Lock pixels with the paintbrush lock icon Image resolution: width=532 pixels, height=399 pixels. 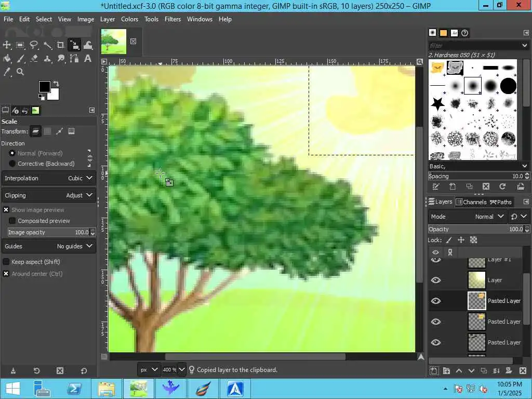[449, 240]
